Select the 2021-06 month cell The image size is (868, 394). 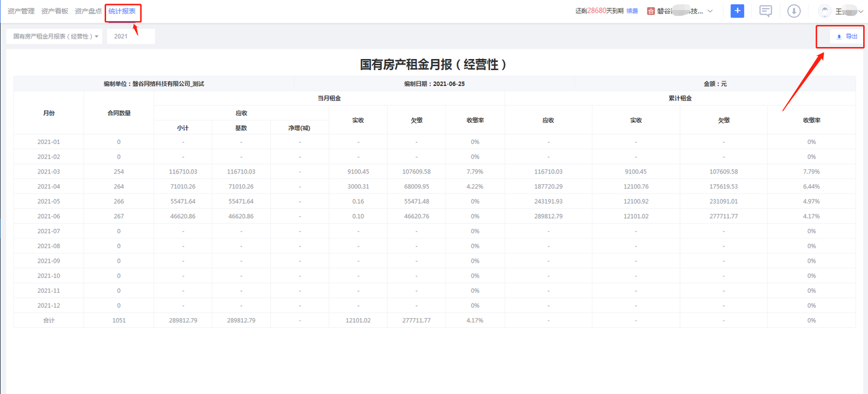pyautogui.click(x=49, y=216)
